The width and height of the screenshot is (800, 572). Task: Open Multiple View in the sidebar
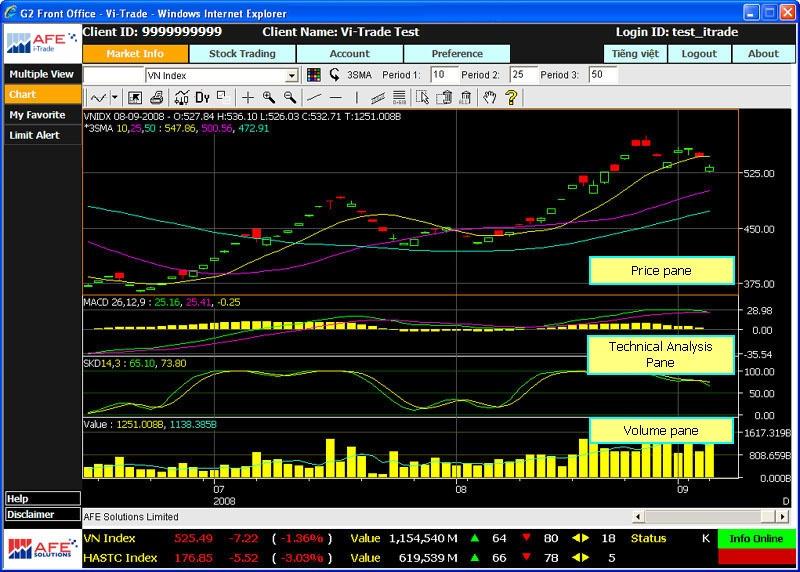[x=42, y=74]
